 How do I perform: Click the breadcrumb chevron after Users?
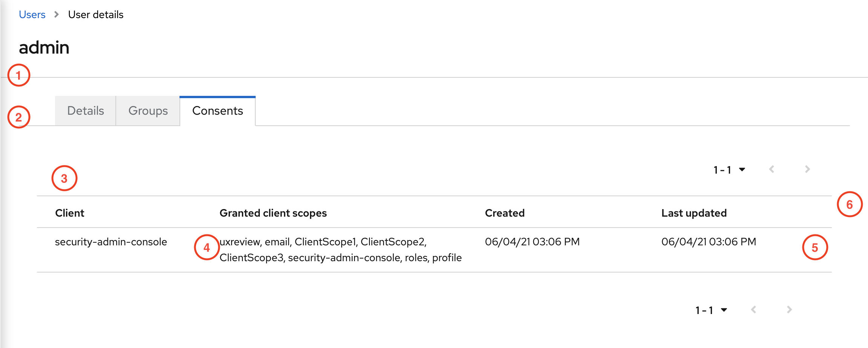coord(56,14)
